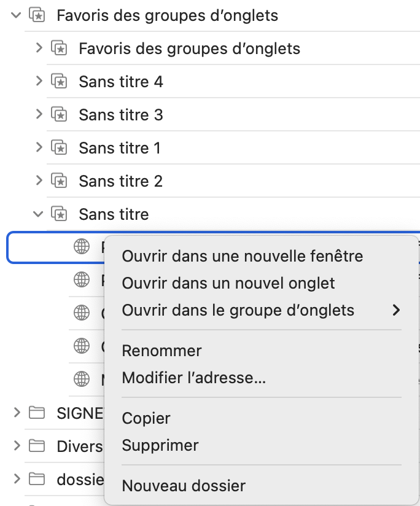Expand the Sans titre 4 group
The height and width of the screenshot is (506, 420).
(39, 82)
